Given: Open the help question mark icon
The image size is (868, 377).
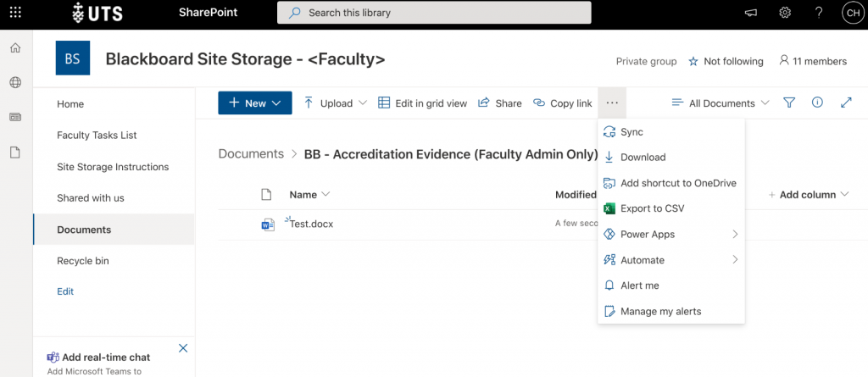Looking at the screenshot, I should pos(819,13).
